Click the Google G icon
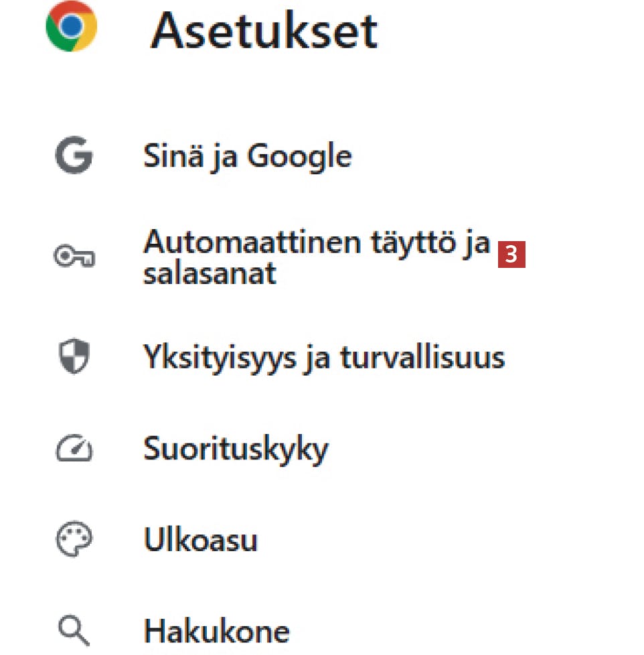 point(74,157)
